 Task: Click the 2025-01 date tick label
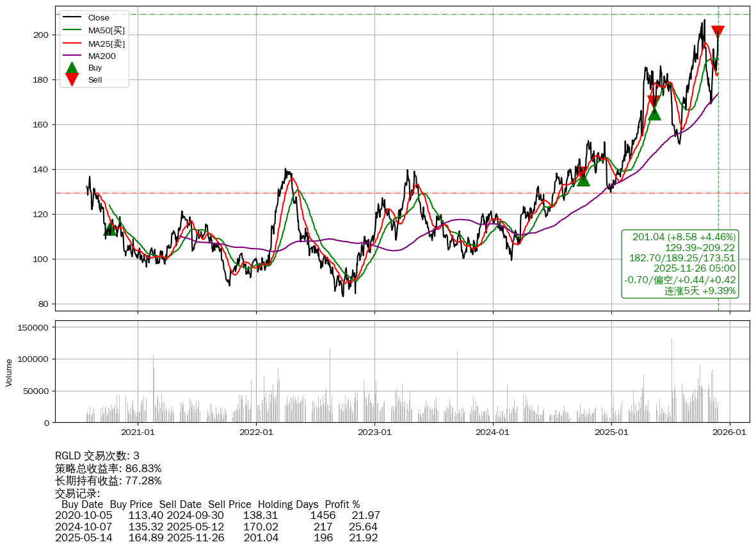point(611,432)
